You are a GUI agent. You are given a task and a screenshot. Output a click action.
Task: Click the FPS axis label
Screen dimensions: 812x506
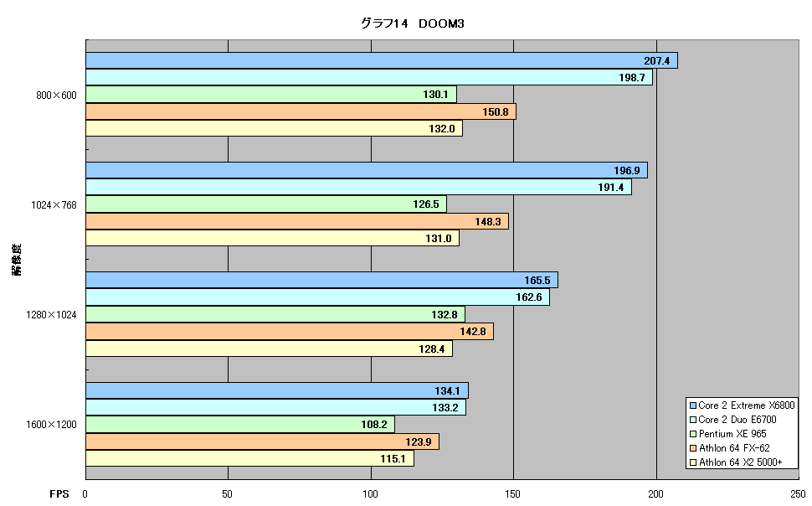(x=59, y=493)
